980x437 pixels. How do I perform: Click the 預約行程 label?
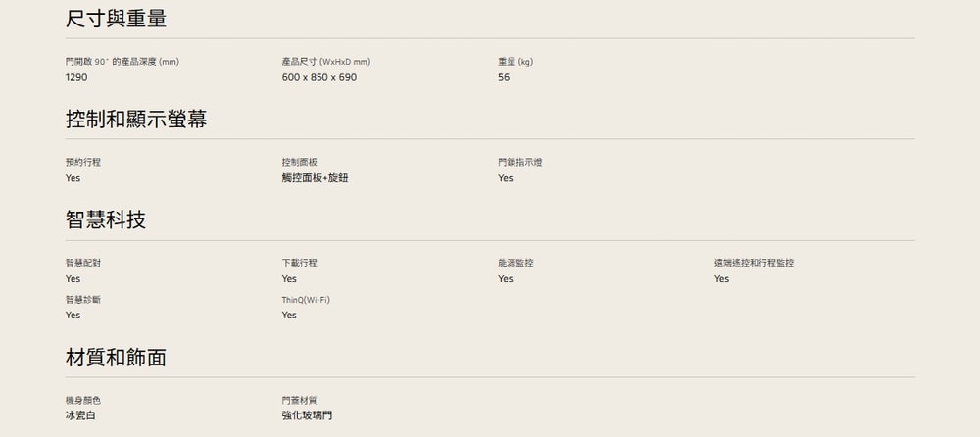(x=83, y=162)
